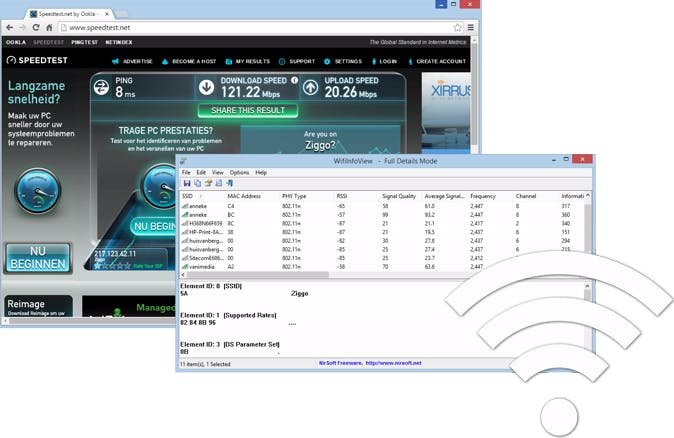
Task: Sort by the SSID column header
Action: click(202, 196)
